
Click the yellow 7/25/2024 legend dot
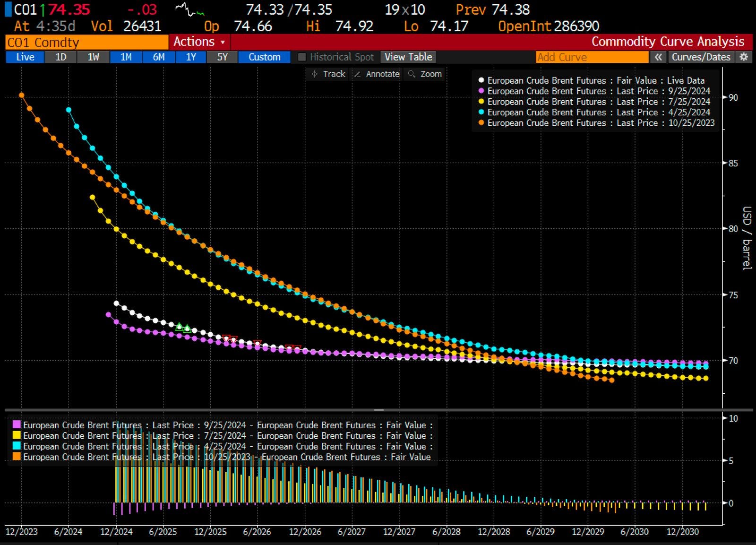pyautogui.click(x=481, y=102)
